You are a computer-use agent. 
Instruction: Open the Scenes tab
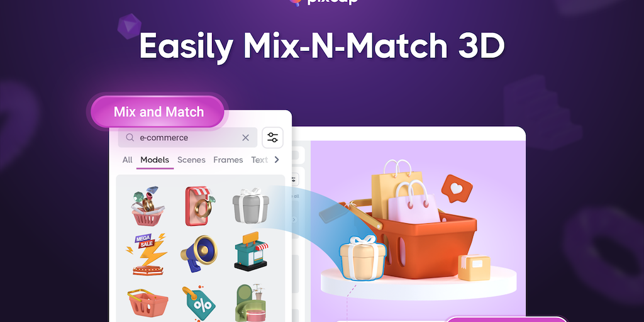pos(191,160)
